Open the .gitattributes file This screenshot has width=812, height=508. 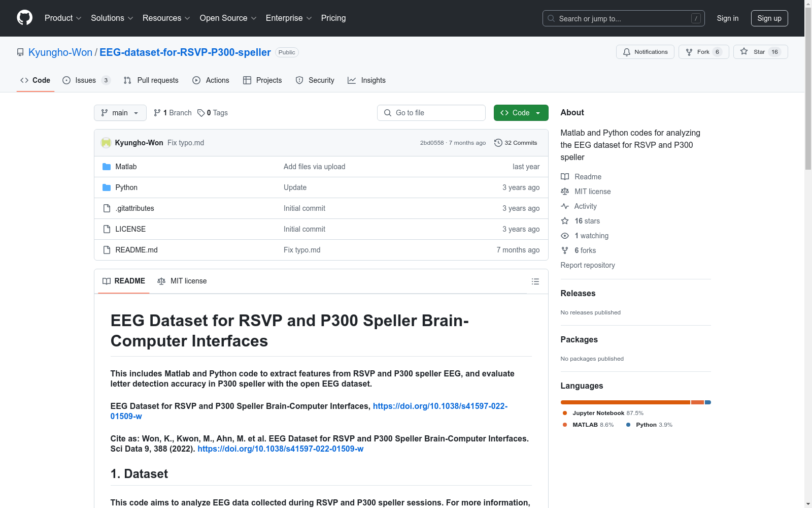(x=134, y=208)
